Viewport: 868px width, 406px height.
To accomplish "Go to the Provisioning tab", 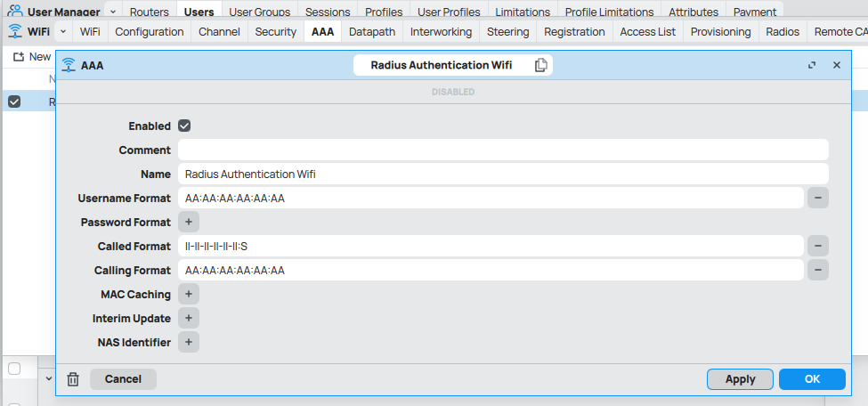I will tap(721, 31).
